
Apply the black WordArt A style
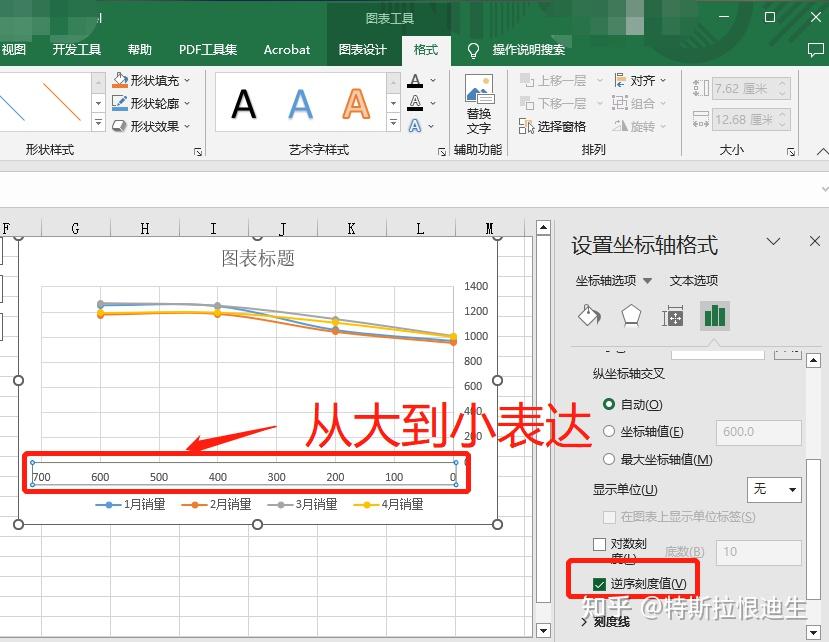[244, 104]
